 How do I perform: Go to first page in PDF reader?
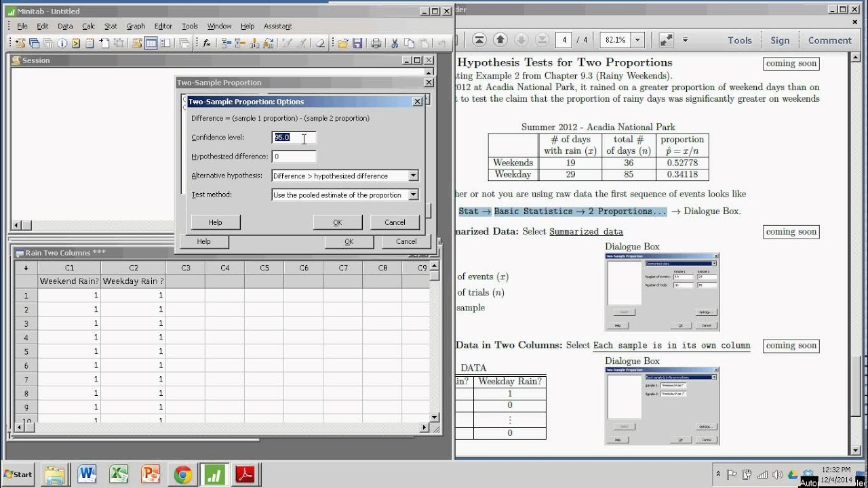click(x=479, y=40)
